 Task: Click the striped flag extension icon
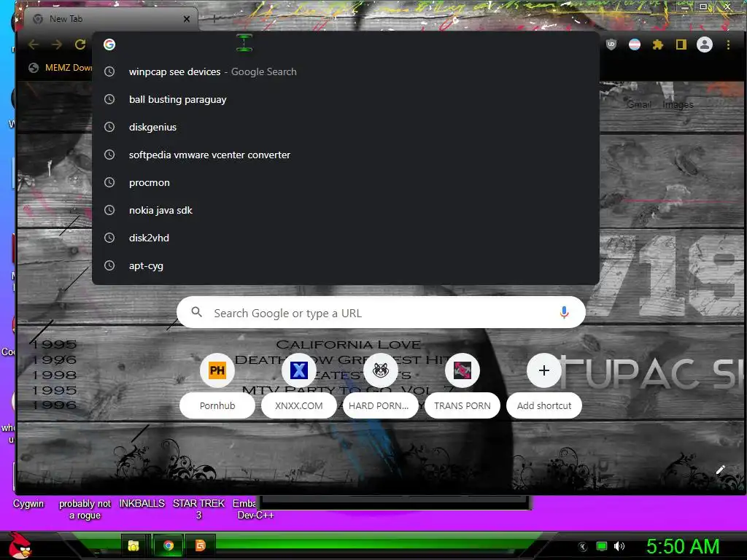click(x=635, y=44)
